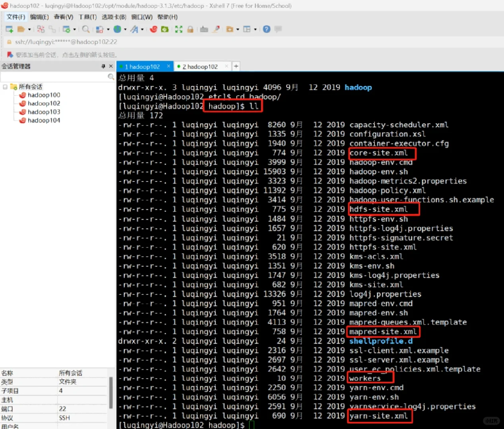The height and width of the screenshot is (429, 504).
Task: Open the on-screen keyboard toolbar icon
Action: [x=204, y=29]
